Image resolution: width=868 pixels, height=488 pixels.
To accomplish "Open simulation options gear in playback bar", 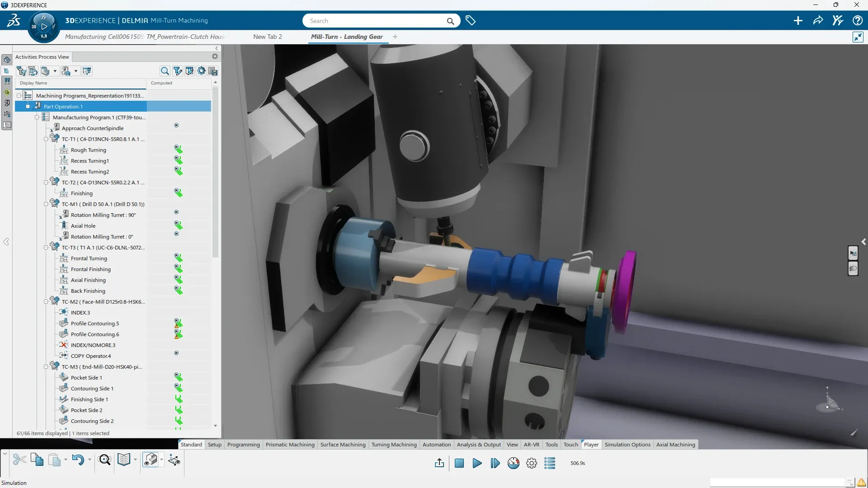I will click(532, 463).
